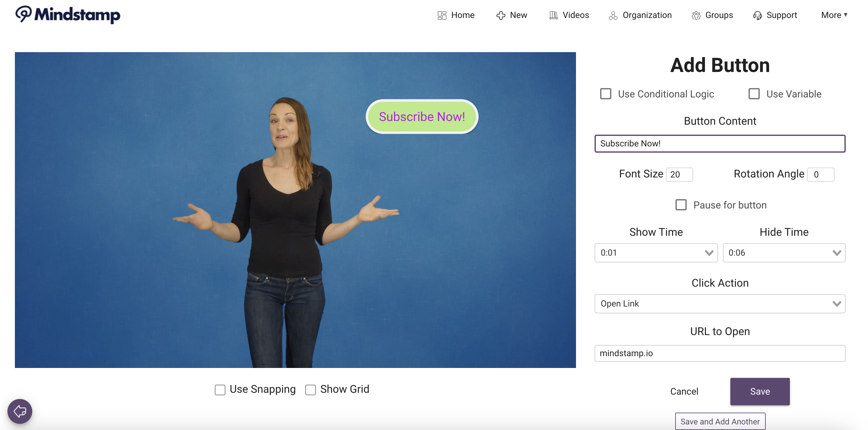Click the Groups people icon
Screen dimensions: 868x430
(x=696, y=16)
